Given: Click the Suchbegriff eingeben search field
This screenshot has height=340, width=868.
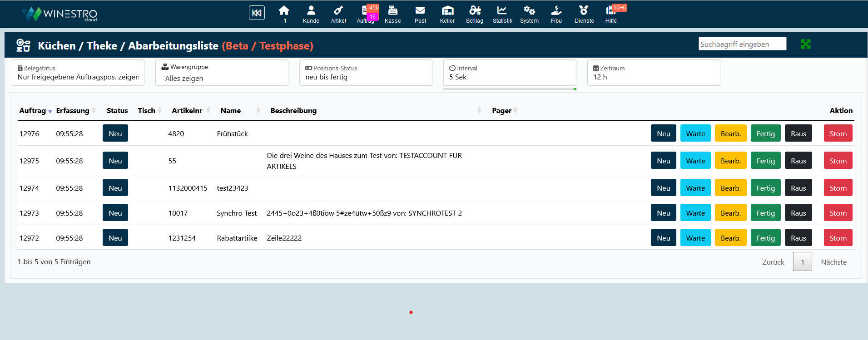Looking at the screenshot, I should pyautogui.click(x=742, y=44).
